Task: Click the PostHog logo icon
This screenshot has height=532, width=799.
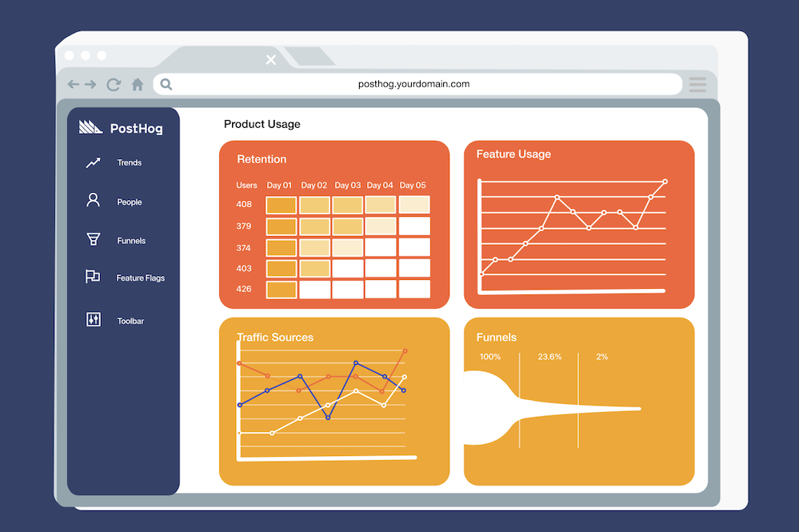Action: [90, 127]
